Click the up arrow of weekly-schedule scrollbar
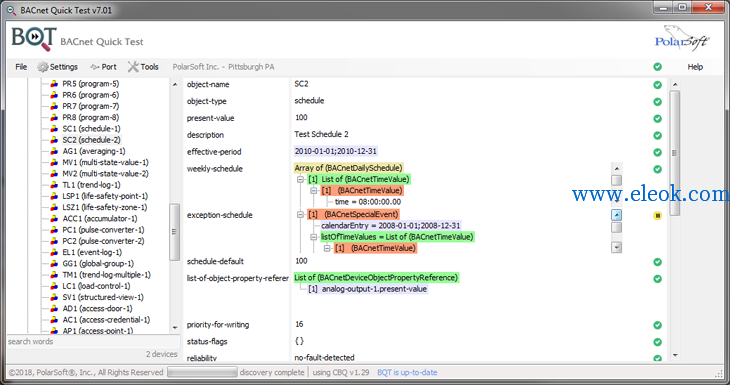This screenshot has width=730, height=385. pyautogui.click(x=616, y=169)
